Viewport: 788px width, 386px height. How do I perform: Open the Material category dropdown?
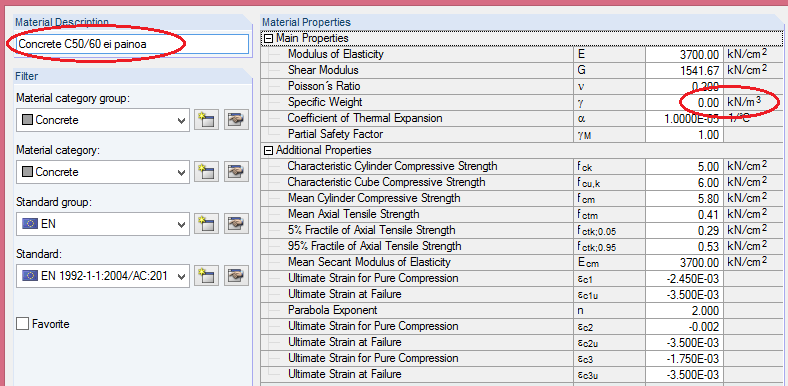(x=103, y=172)
